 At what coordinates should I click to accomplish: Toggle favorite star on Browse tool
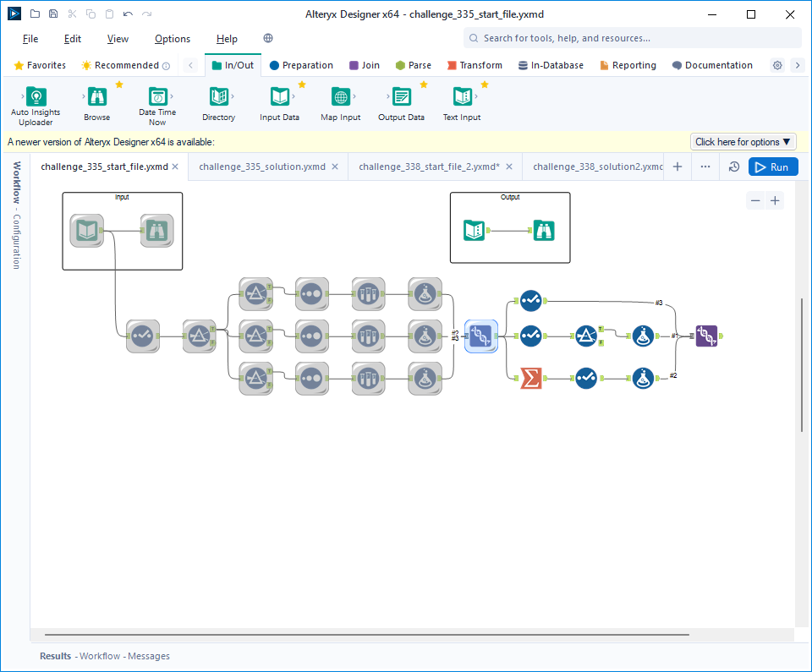(119, 85)
